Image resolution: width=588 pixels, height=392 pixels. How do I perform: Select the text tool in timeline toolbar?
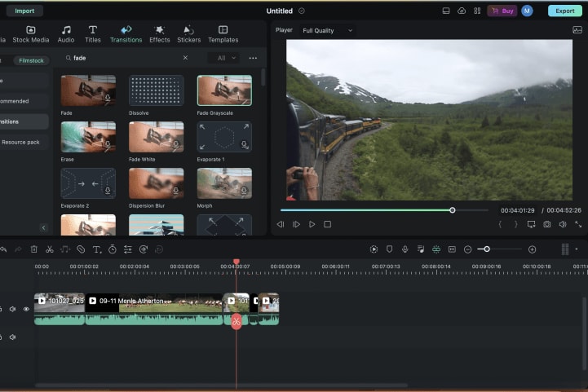pos(96,249)
